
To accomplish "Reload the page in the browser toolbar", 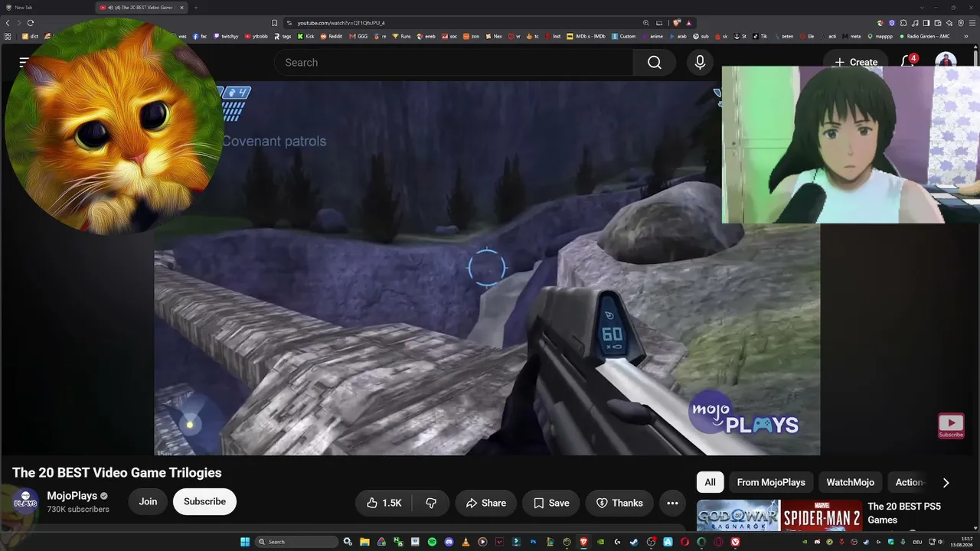I will [x=31, y=23].
